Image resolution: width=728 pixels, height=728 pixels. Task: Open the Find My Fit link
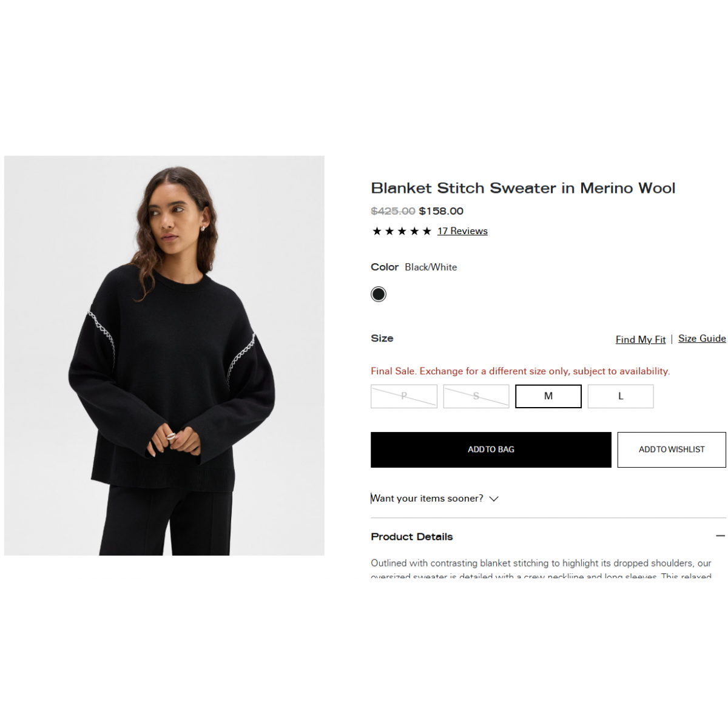coord(641,339)
